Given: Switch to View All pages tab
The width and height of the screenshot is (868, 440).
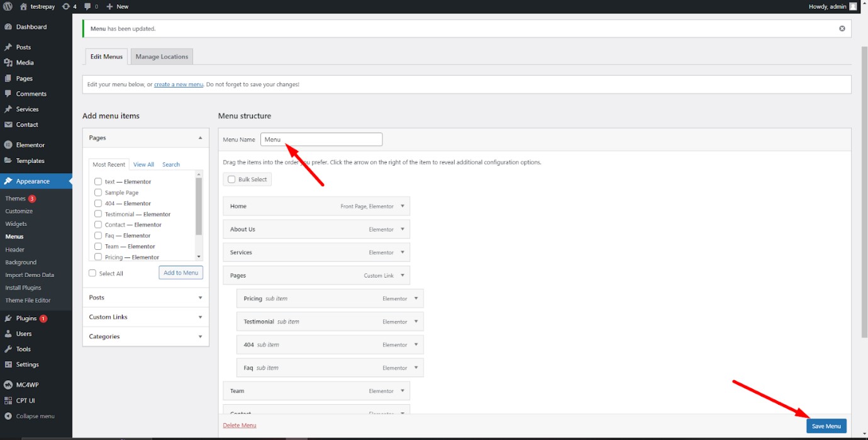Looking at the screenshot, I should pos(143,164).
